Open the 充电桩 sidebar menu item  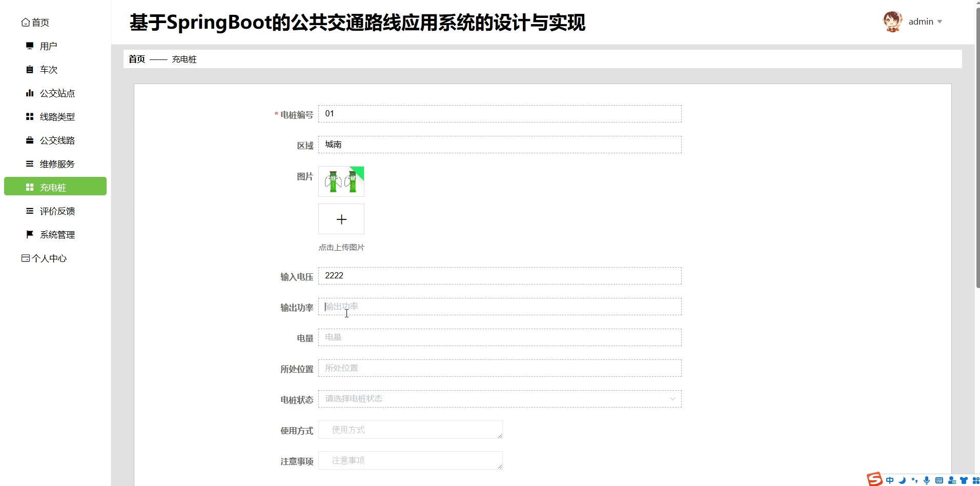point(55,186)
